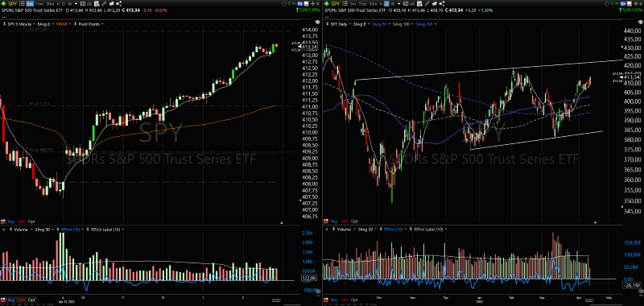The width and height of the screenshot is (644, 306).
Task: Click the share icon in right chart toolbar
Action: point(442,4)
